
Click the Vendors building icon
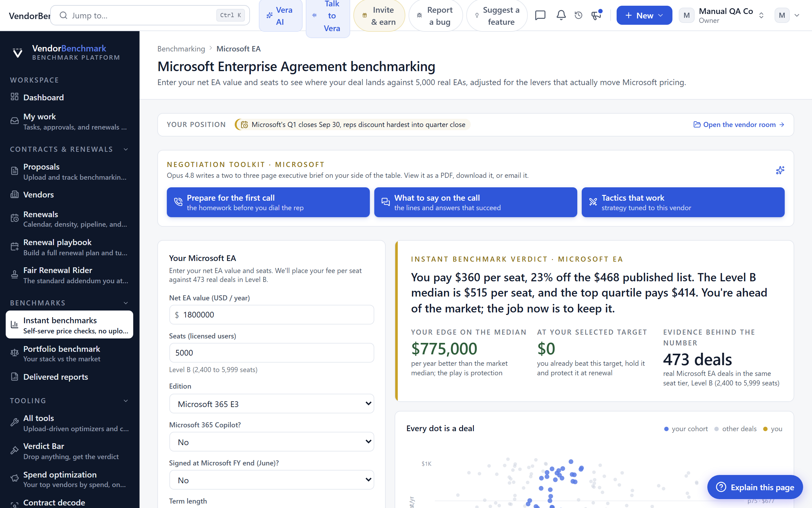pos(14,195)
